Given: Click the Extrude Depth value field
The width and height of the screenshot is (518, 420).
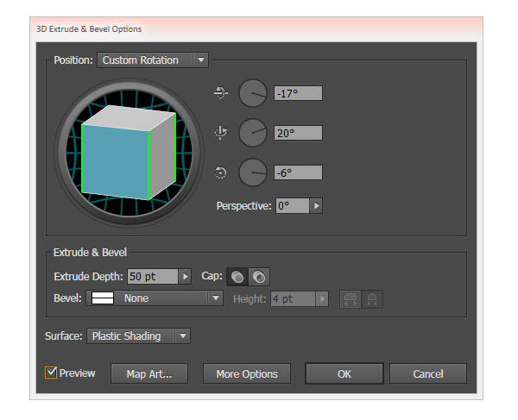Looking at the screenshot, I should point(151,277).
